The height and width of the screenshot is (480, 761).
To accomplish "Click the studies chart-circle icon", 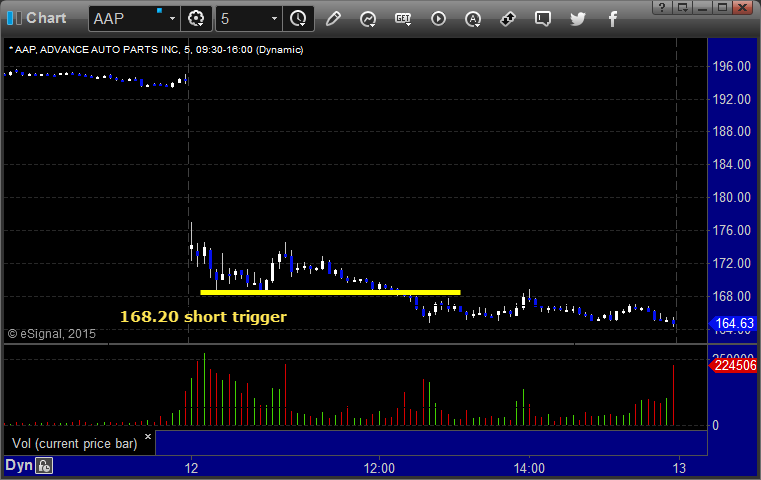I will [368, 19].
